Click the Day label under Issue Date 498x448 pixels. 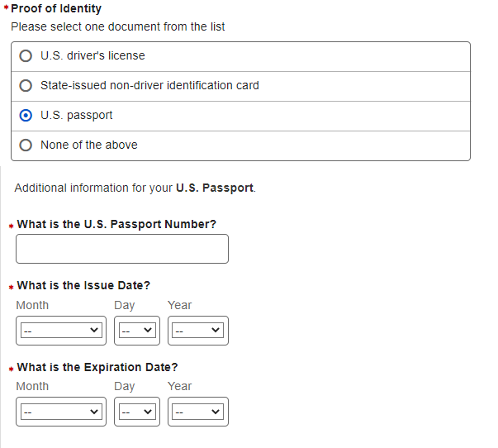125,305
